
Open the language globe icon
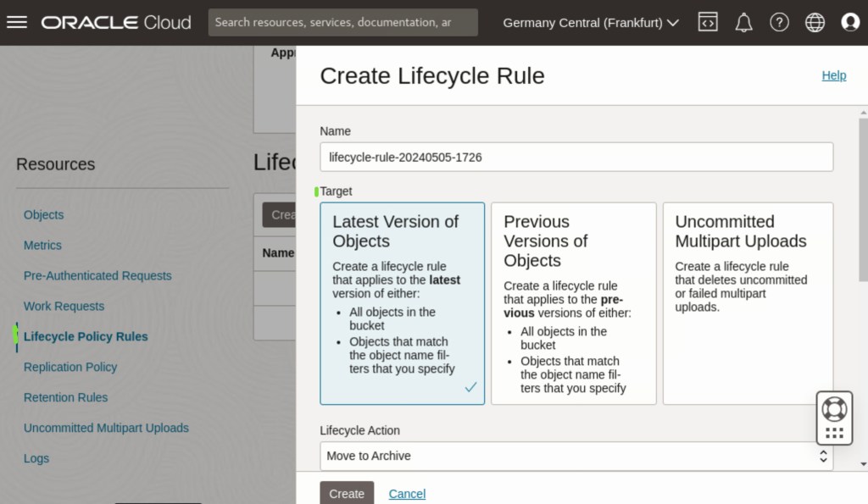[x=815, y=23]
